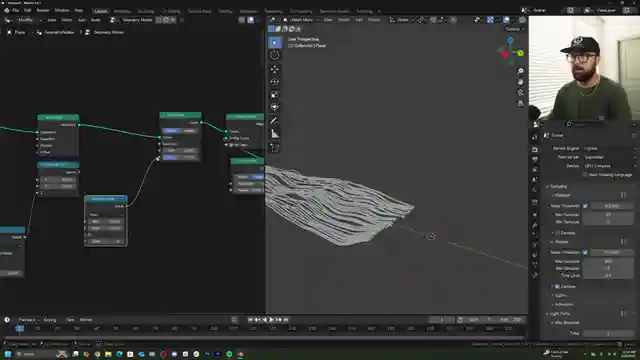The height and width of the screenshot is (360, 640).
Task: Open the Render menu
Action: coord(42,10)
